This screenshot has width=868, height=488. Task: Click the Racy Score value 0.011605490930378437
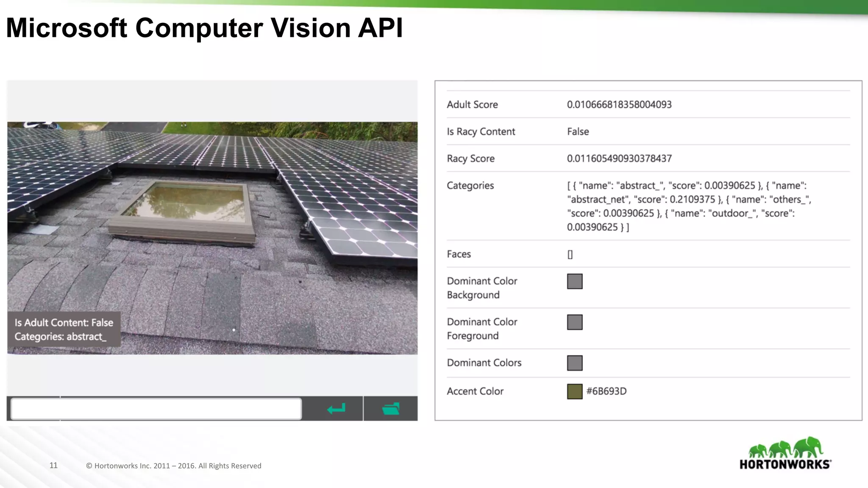tap(619, 158)
